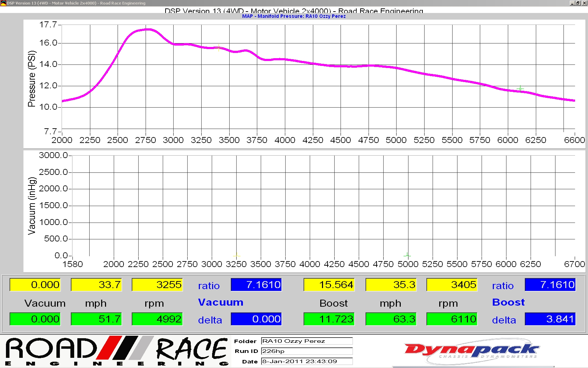Click the Dynapack Chassis Dynamometers logo
Viewport: 588px width, 368px height.
click(x=471, y=351)
